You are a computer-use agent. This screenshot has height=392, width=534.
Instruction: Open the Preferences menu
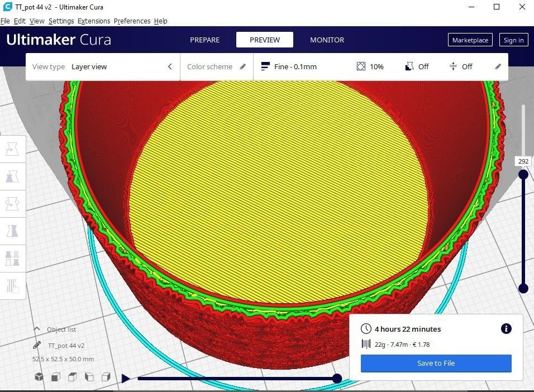point(132,21)
